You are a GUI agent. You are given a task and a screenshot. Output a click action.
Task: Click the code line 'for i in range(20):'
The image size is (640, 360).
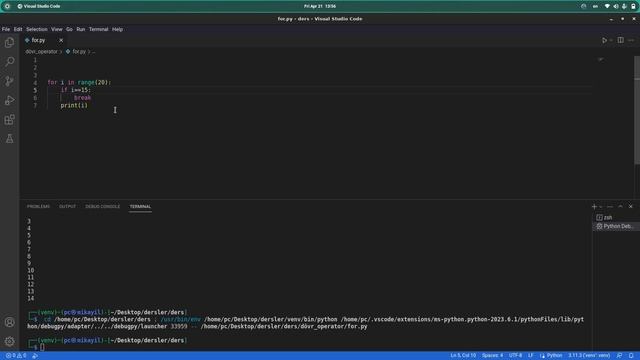tap(79, 82)
